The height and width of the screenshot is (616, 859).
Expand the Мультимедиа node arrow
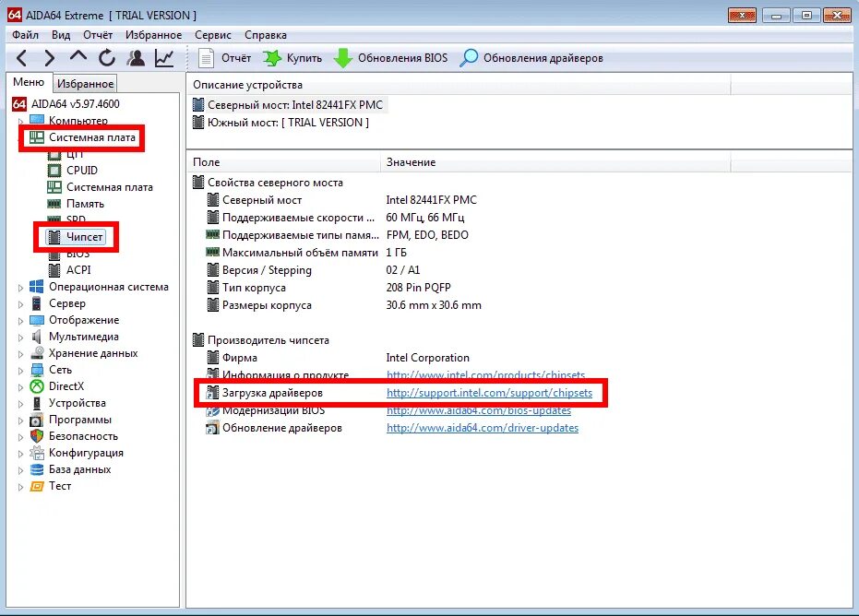pyautogui.click(x=21, y=338)
